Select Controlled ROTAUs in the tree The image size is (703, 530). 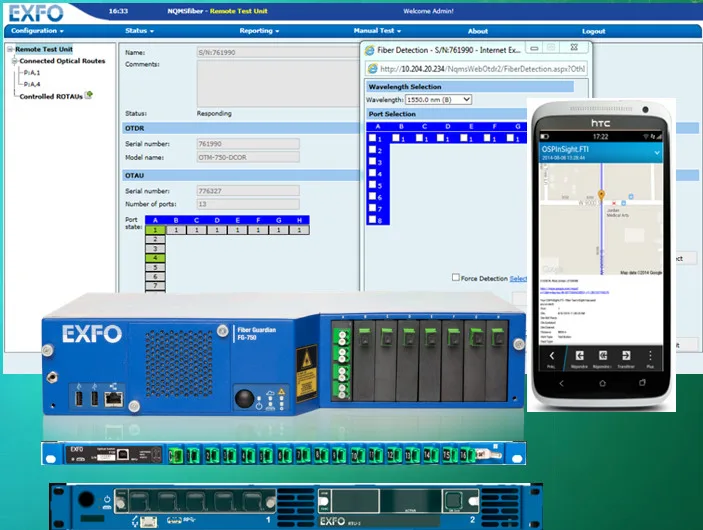51,96
